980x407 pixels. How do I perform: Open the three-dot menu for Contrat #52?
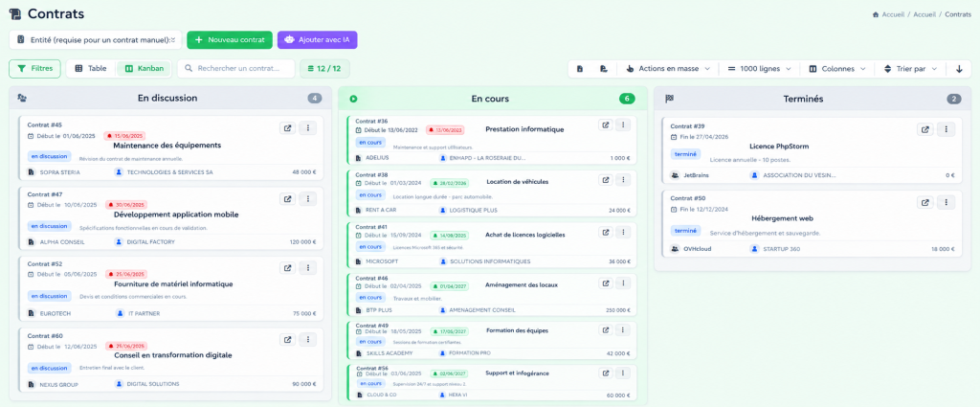point(307,267)
